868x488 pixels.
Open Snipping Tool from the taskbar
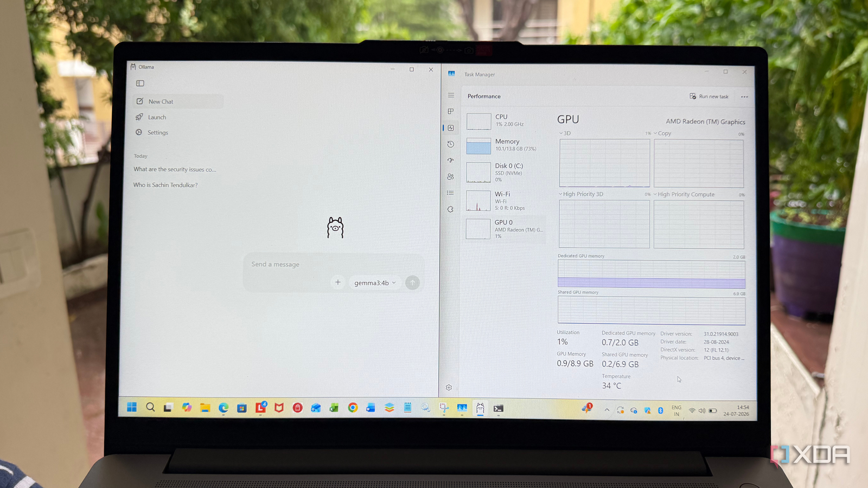[x=444, y=408]
